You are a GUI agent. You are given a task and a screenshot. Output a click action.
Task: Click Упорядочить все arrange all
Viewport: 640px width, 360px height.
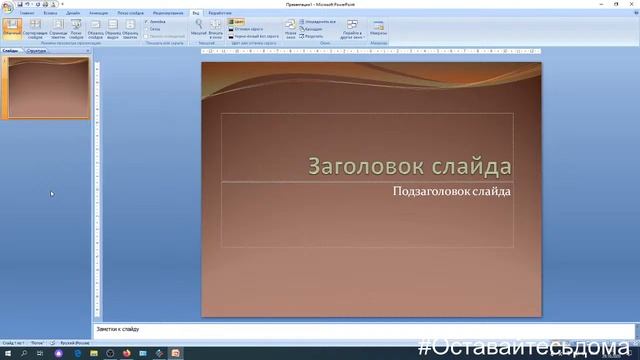coord(318,22)
